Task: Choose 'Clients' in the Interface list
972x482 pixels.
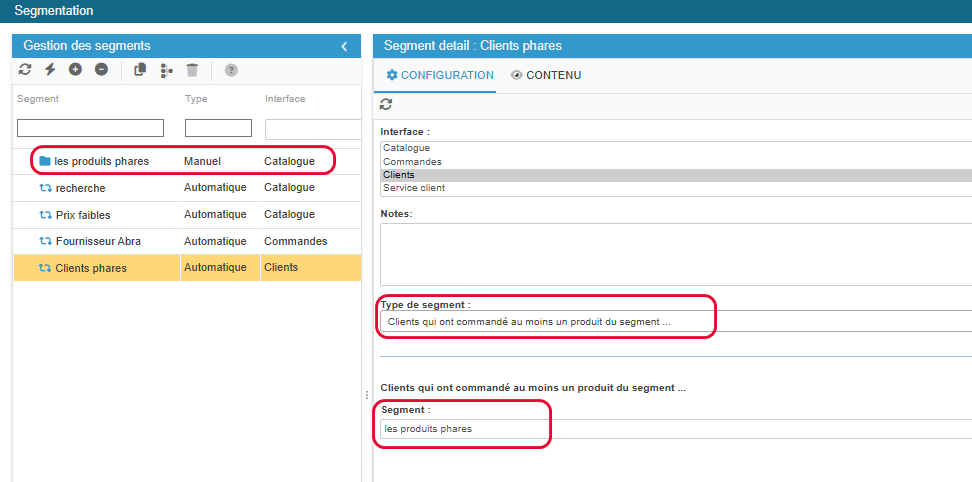Action: (x=676, y=175)
